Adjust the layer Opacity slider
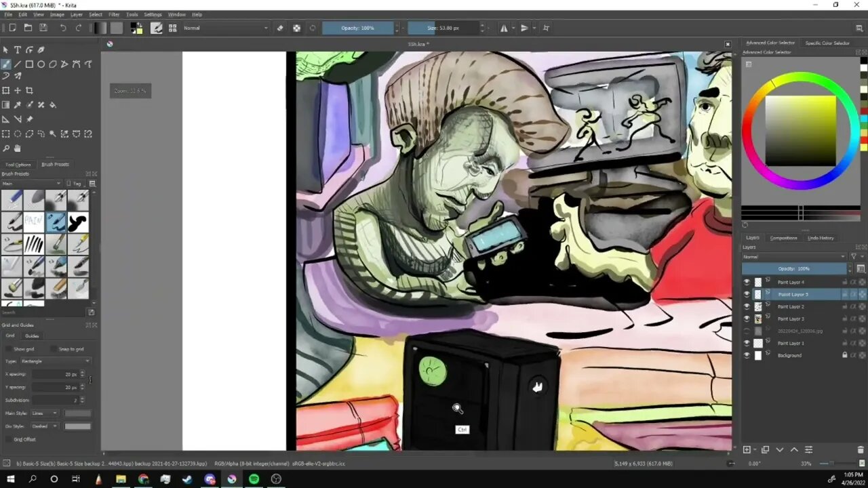 (x=794, y=269)
